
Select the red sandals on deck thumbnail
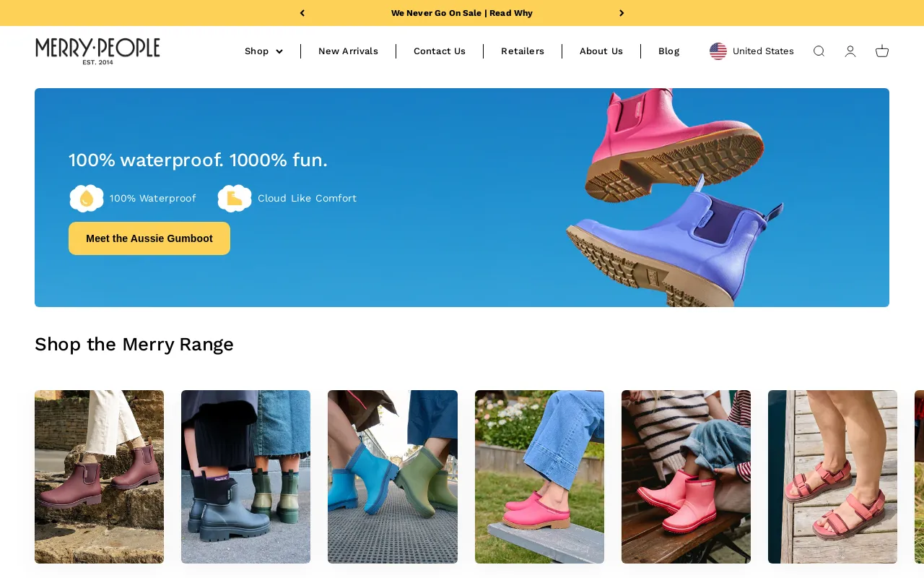[x=832, y=477]
